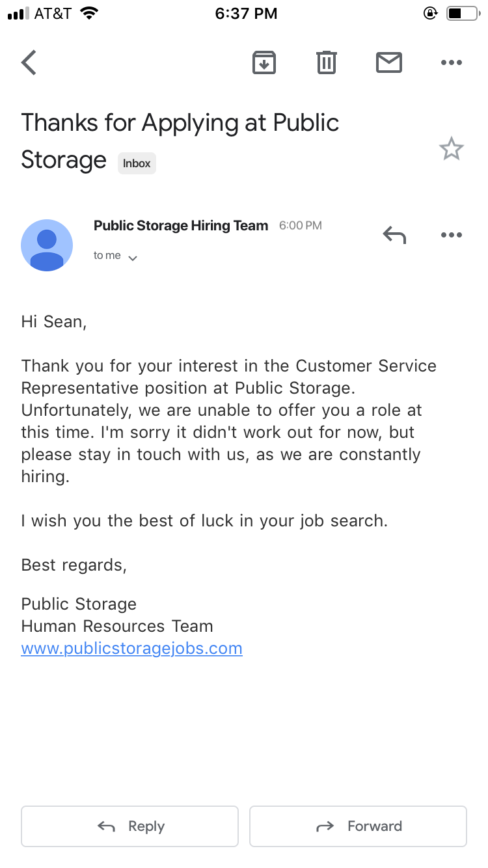Tap the 'to me' recipient text

point(107,256)
